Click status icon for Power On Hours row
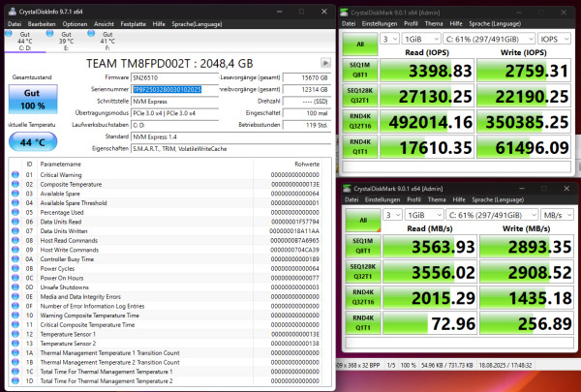The image size is (581, 392). click(15, 278)
